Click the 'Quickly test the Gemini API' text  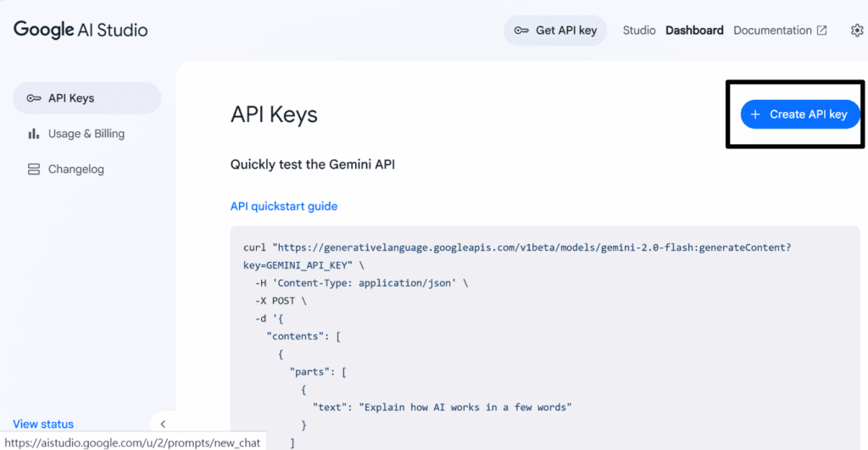313,164
